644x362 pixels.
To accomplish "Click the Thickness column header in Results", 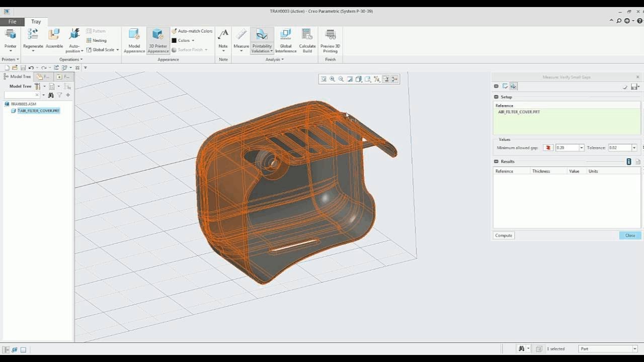I will pos(541,171).
